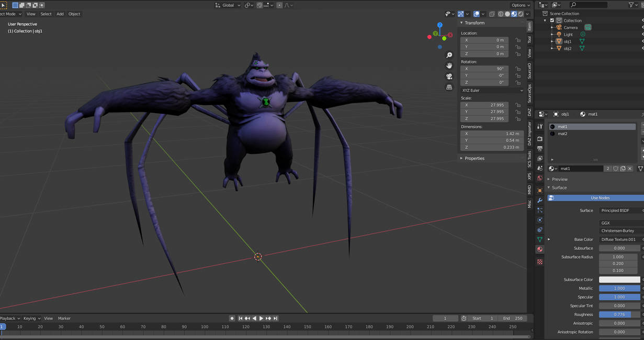The image size is (644, 340).
Task: Open the Add menu
Action: (x=60, y=14)
